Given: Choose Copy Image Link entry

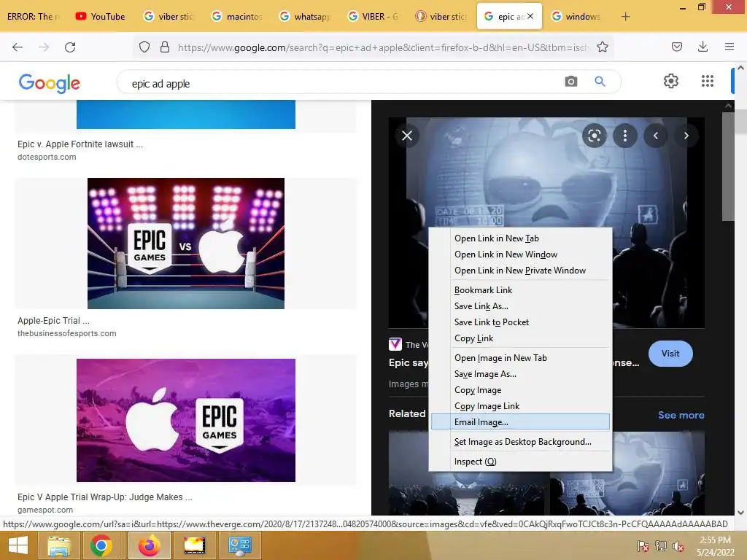Looking at the screenshot, I should tap(520, 406).
